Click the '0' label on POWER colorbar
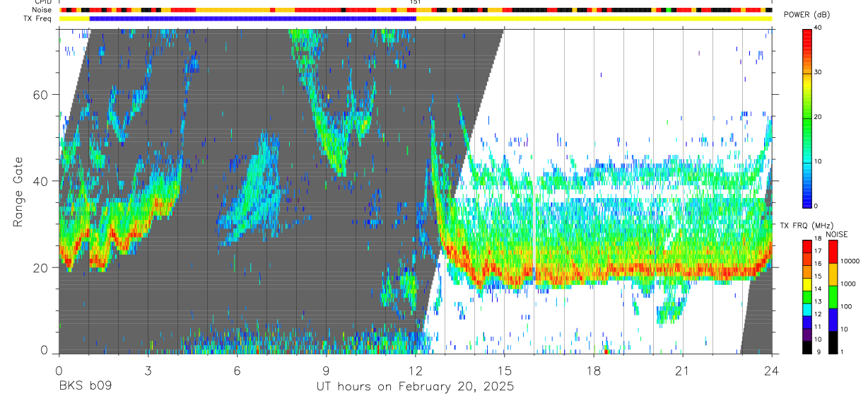The height and width of the screenshot is (401, 868). tap(816, 206)
